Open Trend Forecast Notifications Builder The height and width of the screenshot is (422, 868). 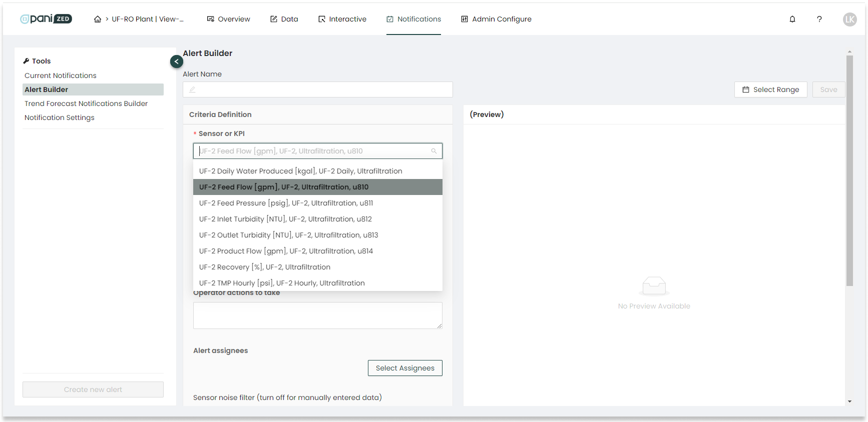coord(86,103)
